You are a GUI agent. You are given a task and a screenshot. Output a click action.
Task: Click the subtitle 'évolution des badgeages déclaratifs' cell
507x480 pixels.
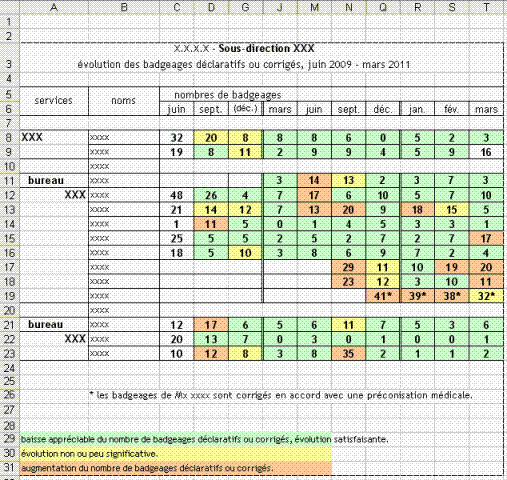[244, 64]
